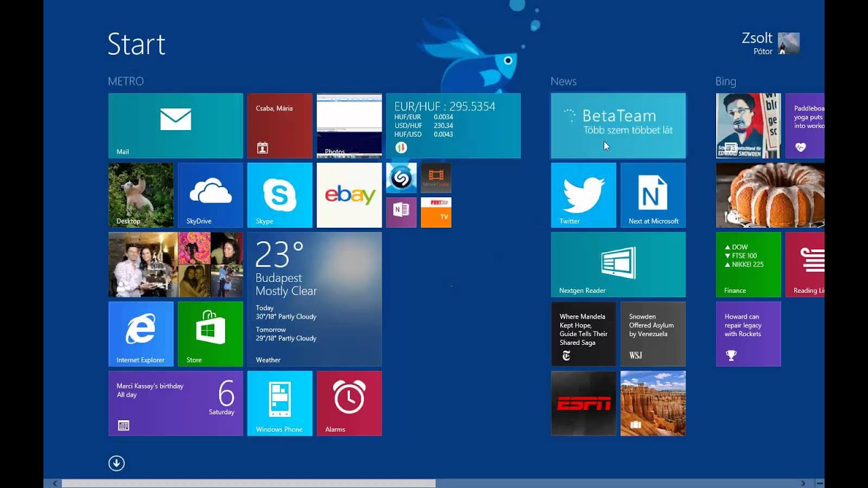The height and width of the screenshot is (488, 868).
Task: Click the scrollbar left arrow
Action: point(56,483)
